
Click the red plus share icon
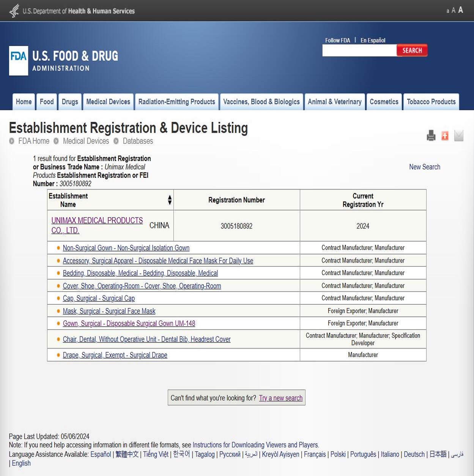445,136
